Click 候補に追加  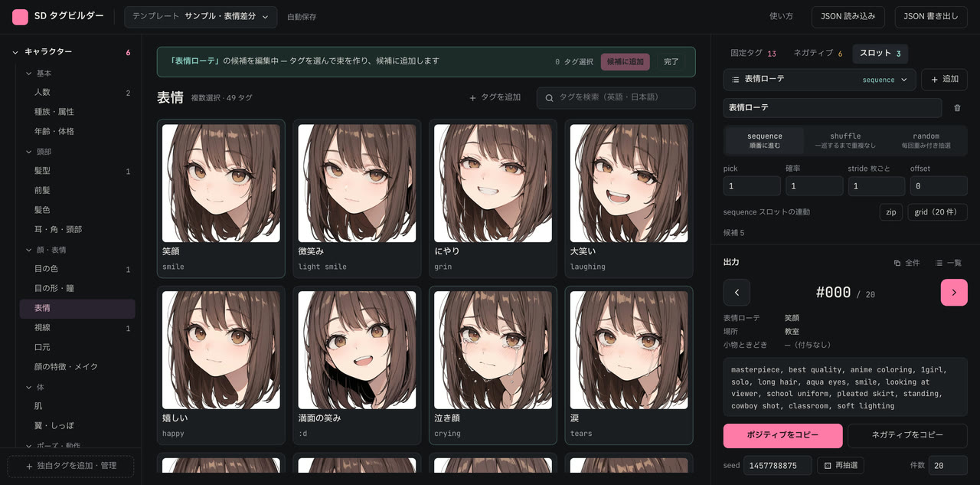[626, 61]
